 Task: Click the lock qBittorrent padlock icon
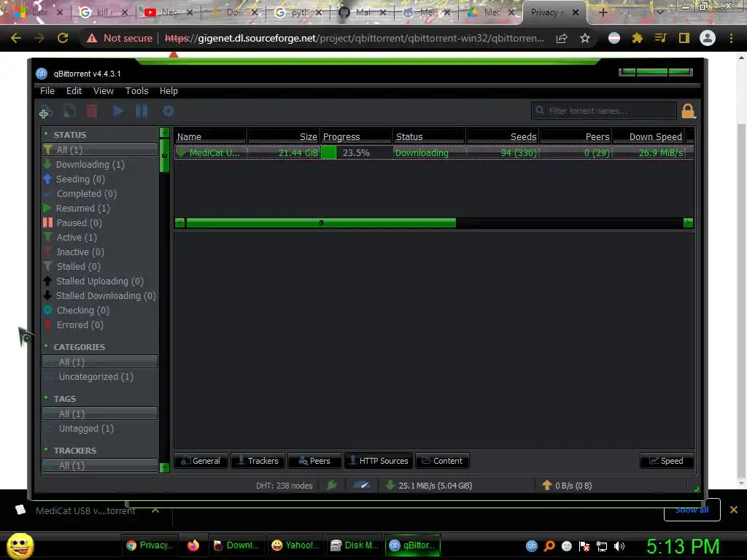(x=688, y=111)
